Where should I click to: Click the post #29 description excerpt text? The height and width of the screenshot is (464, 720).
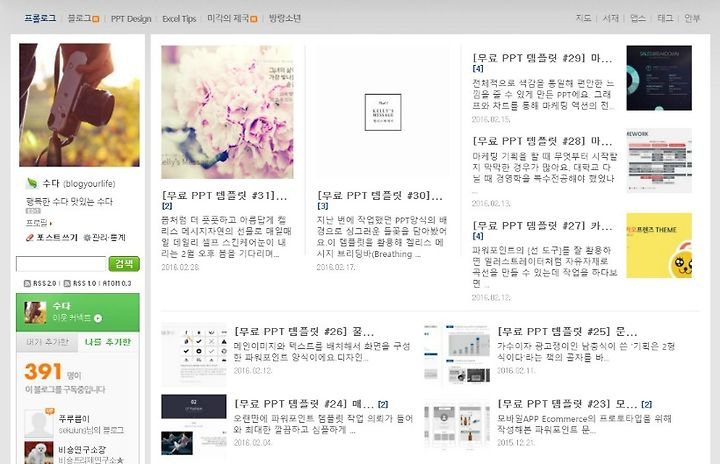[x=543, y=95]
